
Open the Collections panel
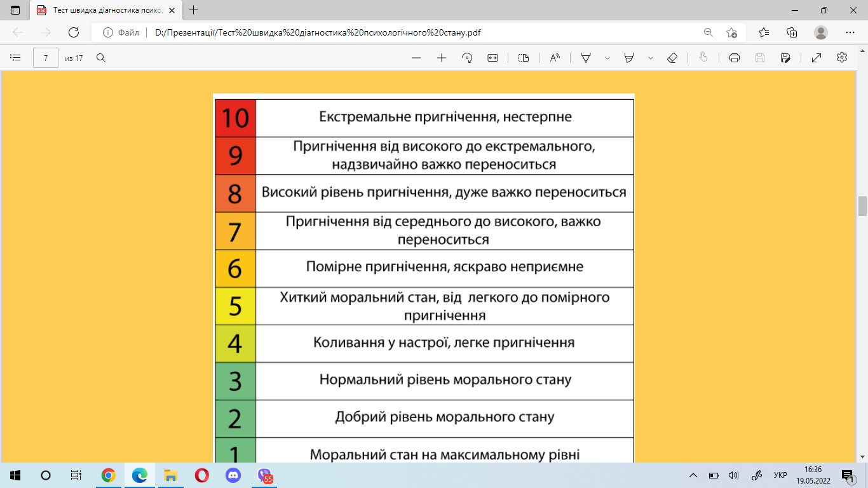pos(792,32)
